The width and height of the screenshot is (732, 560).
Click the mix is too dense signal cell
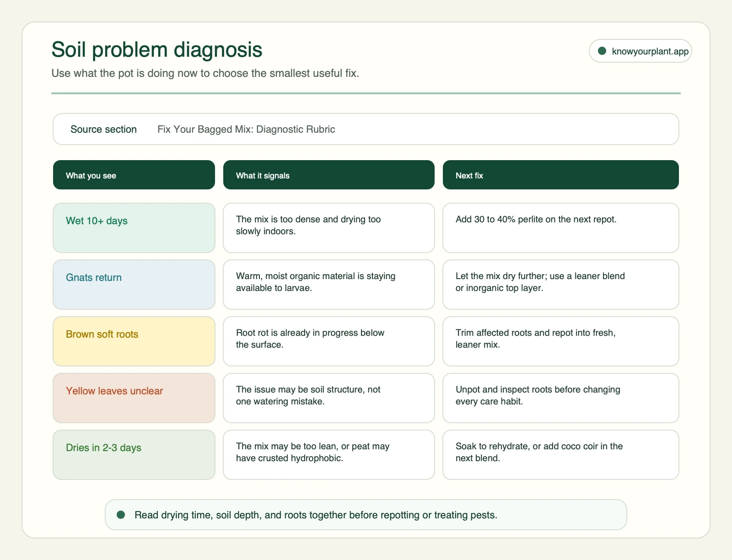pyautogui.click(x=329, y=228)
